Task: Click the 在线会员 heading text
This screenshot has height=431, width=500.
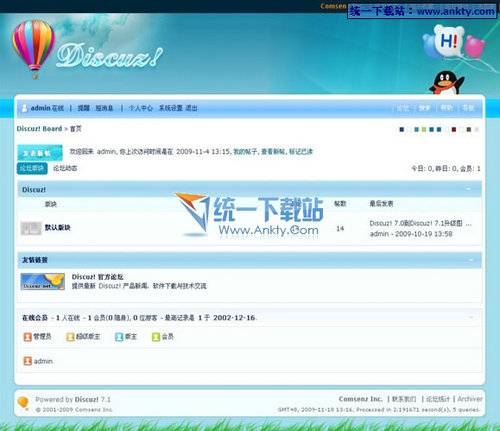Action: [x=35, y=318]
